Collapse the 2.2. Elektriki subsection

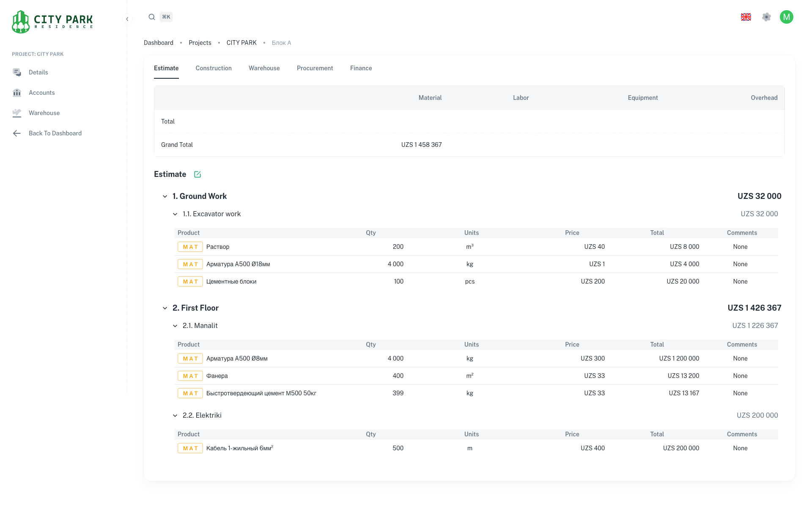click(x=175, y=416)
